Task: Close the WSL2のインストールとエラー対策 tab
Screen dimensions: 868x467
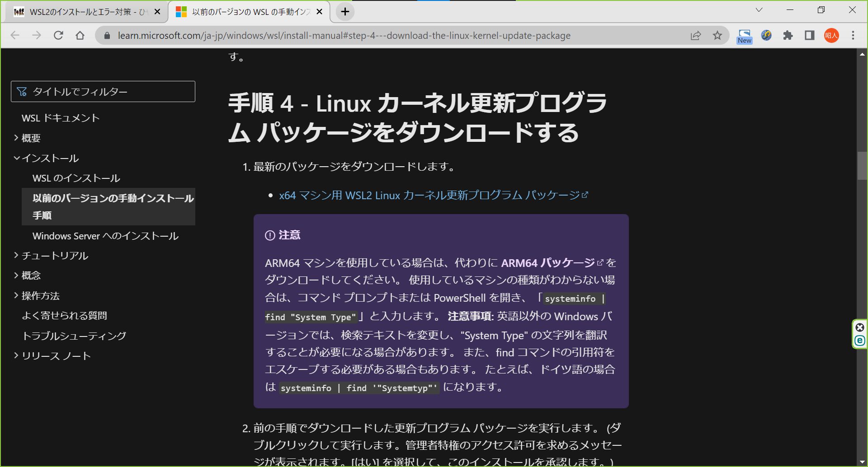Action: click(x=157, y=12)
